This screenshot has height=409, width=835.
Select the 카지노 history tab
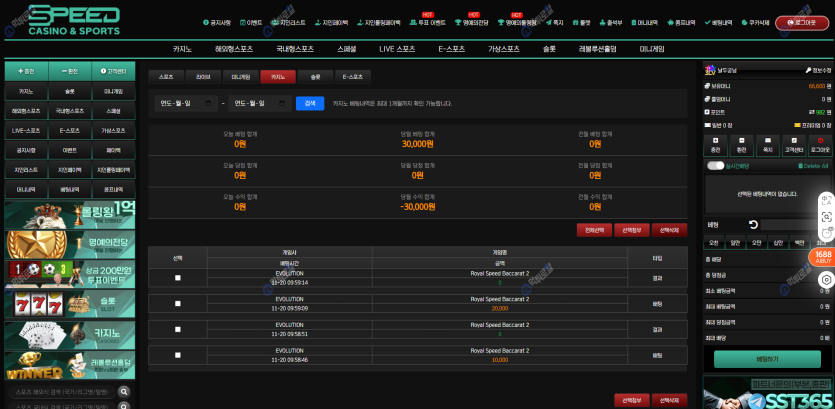278,76
